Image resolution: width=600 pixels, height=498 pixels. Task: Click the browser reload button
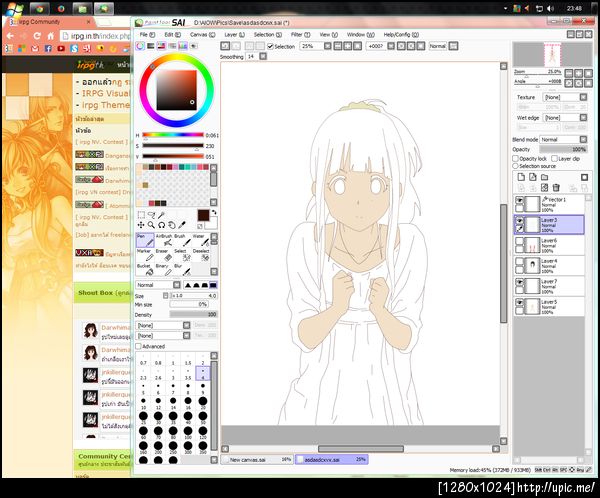point(37,36)
